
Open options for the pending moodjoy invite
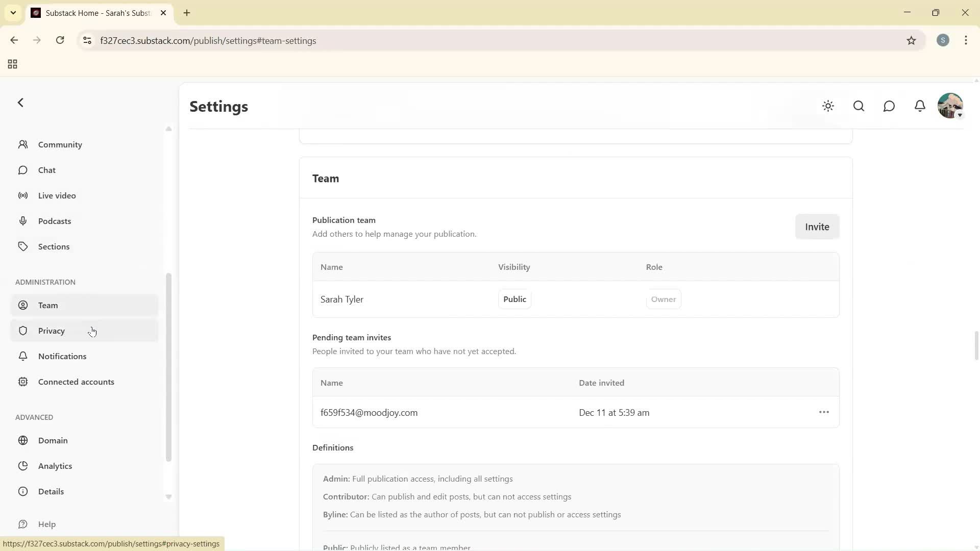click(x=824, y=412)
